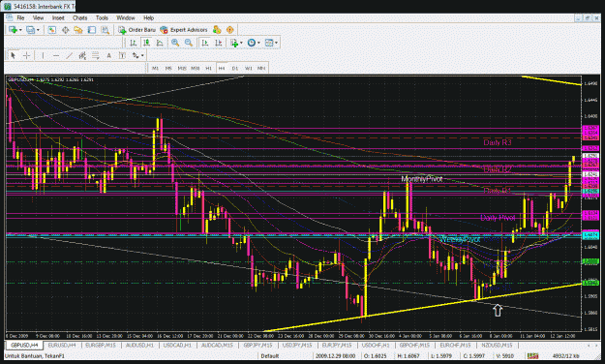Toggle the Market Watch window icon

[x=51, y=30]
